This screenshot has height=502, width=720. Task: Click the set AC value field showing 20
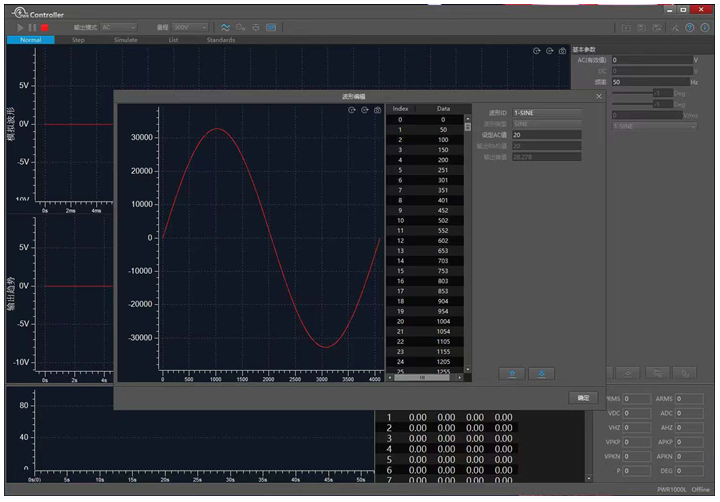(x=547, y=135)
